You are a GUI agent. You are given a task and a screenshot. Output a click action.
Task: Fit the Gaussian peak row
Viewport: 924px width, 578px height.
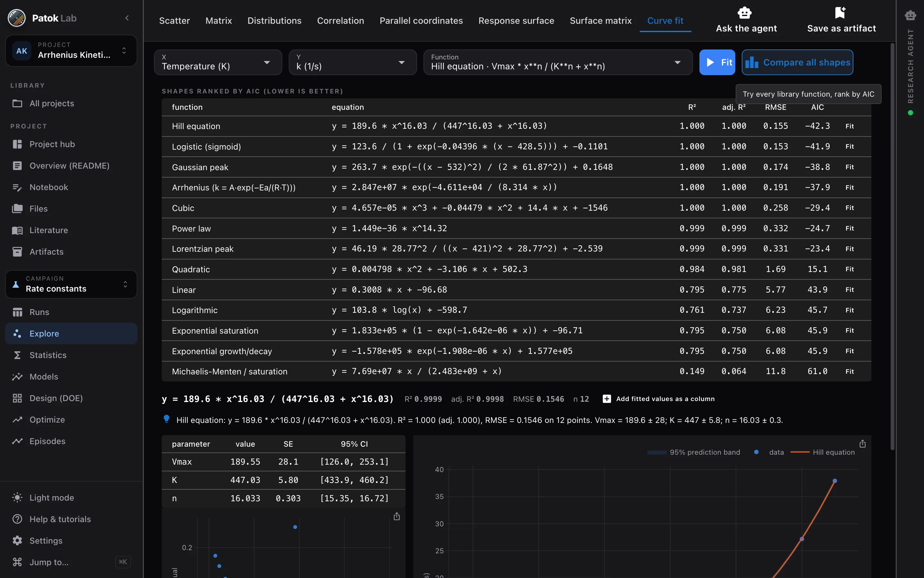point(850,167)
